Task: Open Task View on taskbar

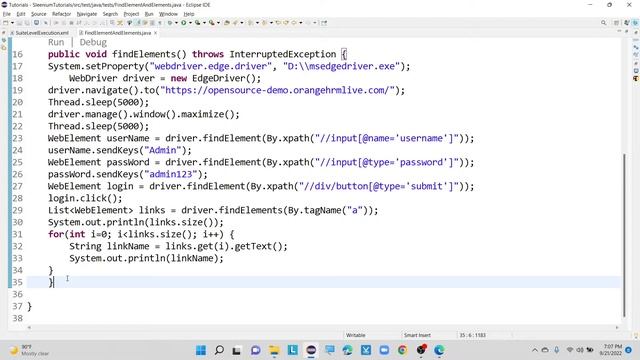Action: pos(237,350)
